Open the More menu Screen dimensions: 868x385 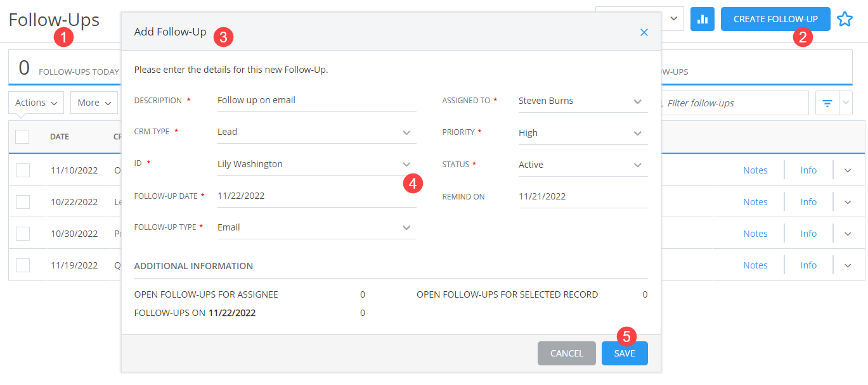[x=94, y=103]
